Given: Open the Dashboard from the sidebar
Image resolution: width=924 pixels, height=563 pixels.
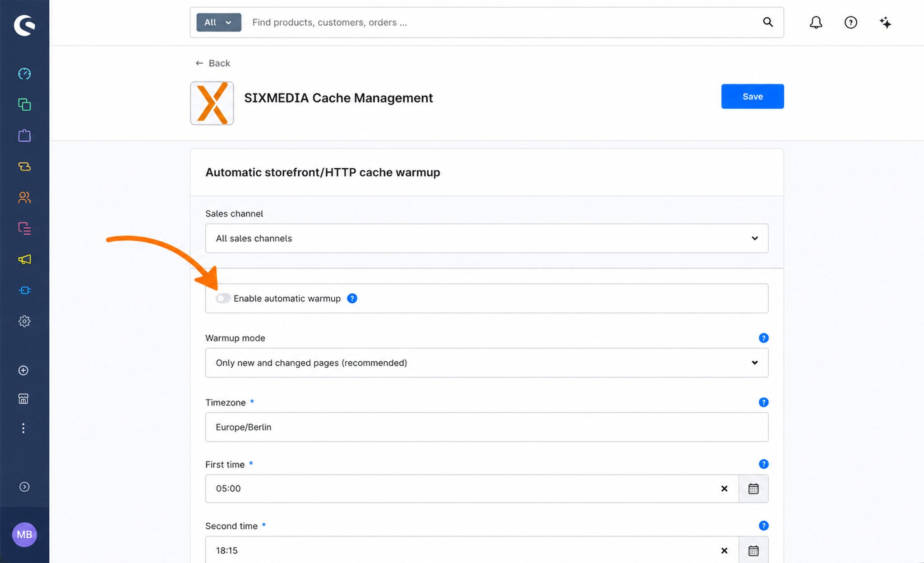Looking at the screenshot, I should click(24, 74).
